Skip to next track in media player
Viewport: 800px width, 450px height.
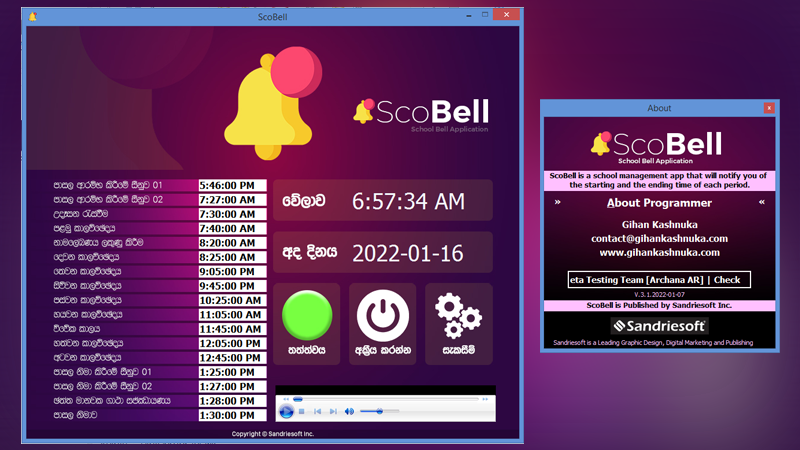[x=333, y=411]
